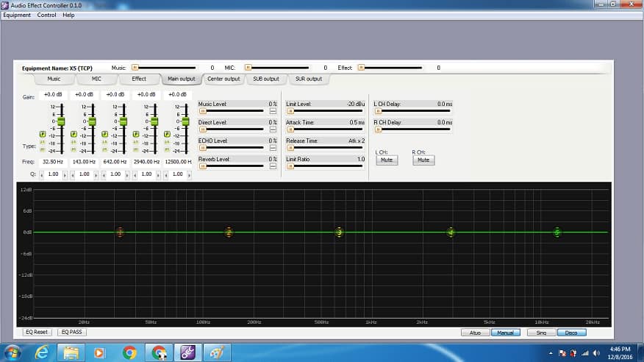Click minus button beside ECHO Level
Image resolution: width=644 pixels, height=362 pixels.
click(x=273, y=148)
